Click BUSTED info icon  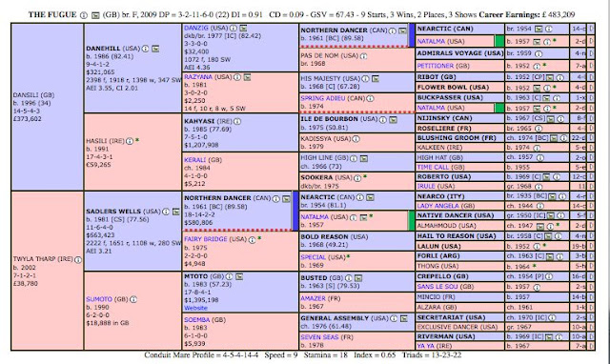click(348, 278)
